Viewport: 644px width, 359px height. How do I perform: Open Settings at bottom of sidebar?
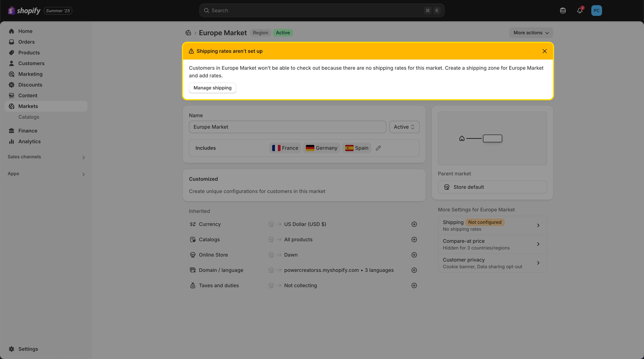coord(46,349)
